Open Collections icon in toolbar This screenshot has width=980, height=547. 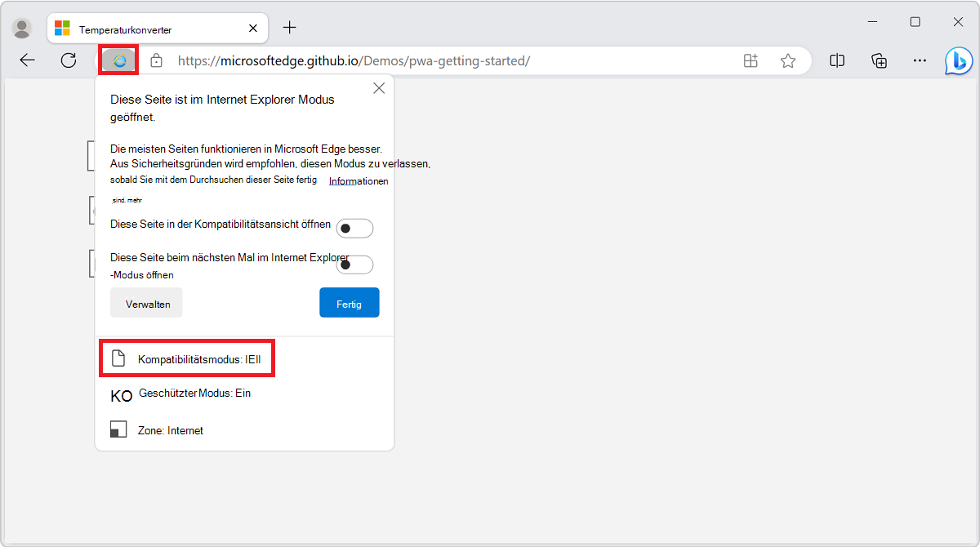click(x=880, y=60)
